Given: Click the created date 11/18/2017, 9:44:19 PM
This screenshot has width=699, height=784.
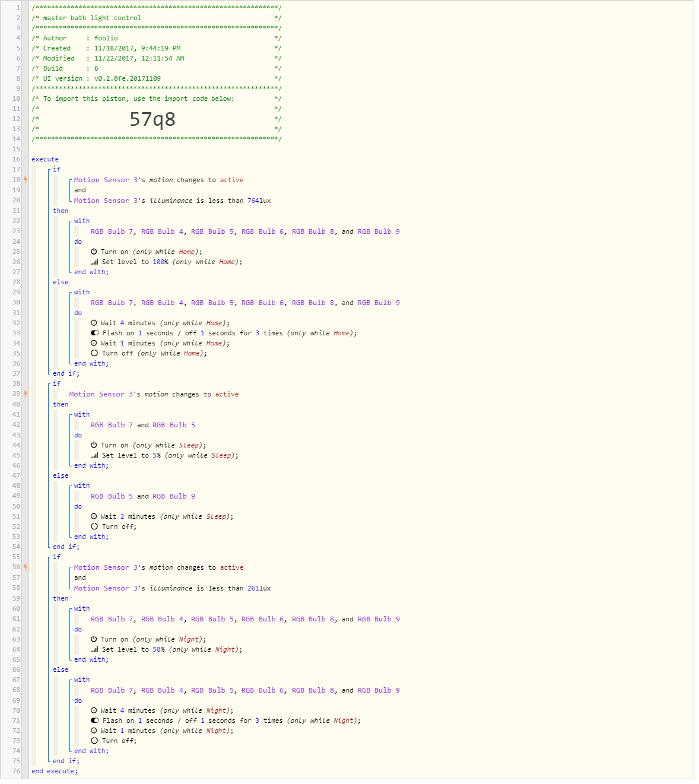Looking at the screenshot, I should coord(137,48).
